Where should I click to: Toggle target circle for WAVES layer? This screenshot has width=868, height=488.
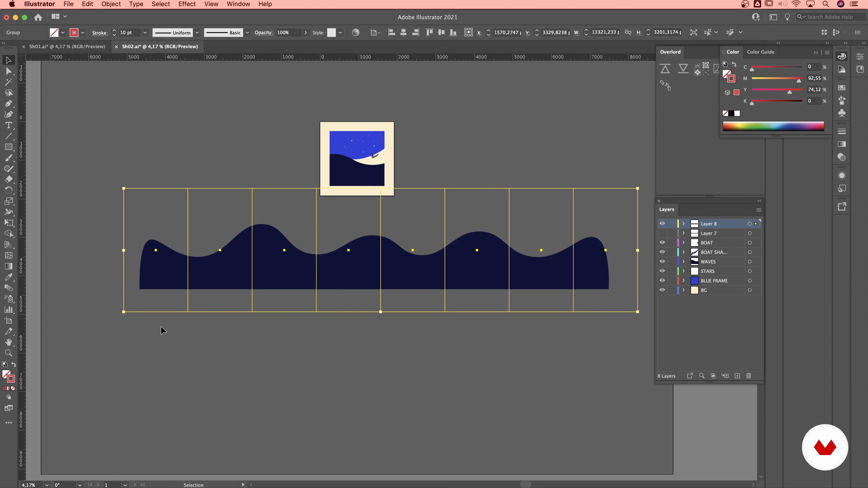click(x=750, y=262)
